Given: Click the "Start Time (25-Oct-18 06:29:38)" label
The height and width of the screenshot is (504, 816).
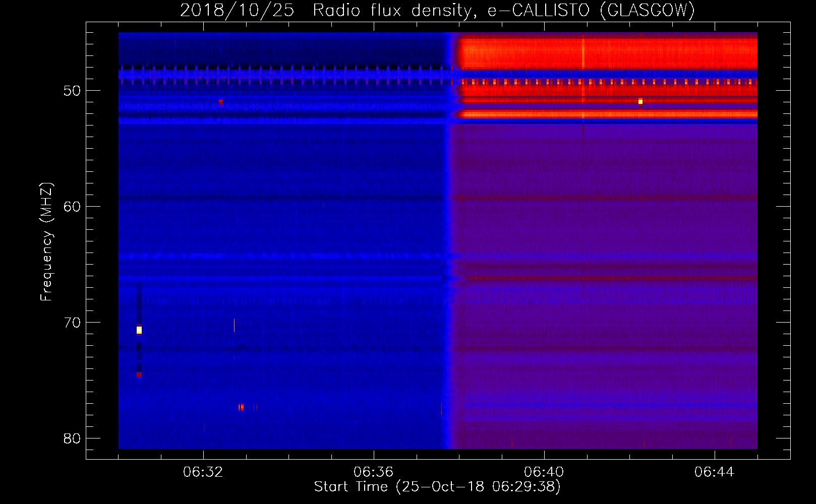Looking at the screenshot, I should click(x=437, y=487).
